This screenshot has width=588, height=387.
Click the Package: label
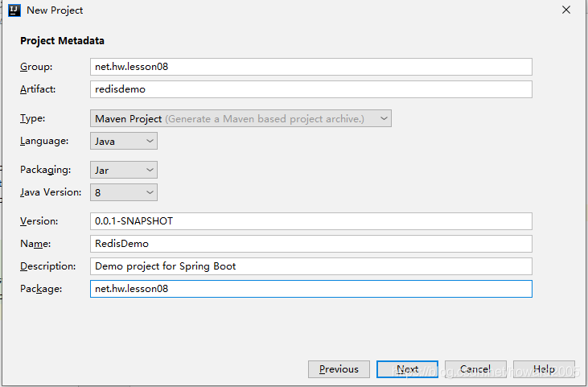point(41,289)
